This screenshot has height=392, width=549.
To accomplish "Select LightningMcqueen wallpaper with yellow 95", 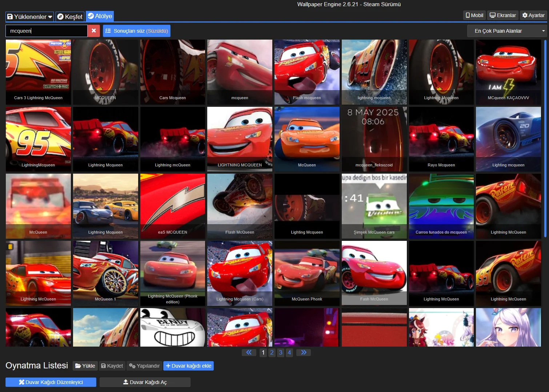I will tap(38, 139).
